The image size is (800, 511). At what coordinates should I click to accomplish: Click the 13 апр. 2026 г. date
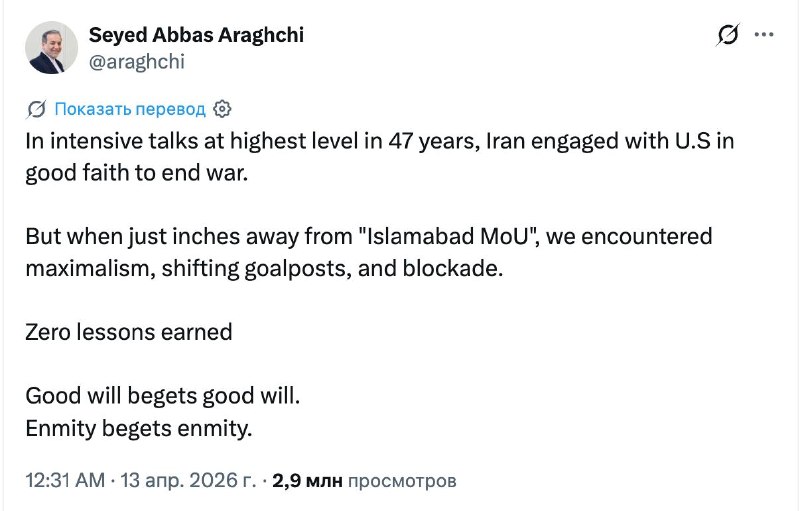188,480
